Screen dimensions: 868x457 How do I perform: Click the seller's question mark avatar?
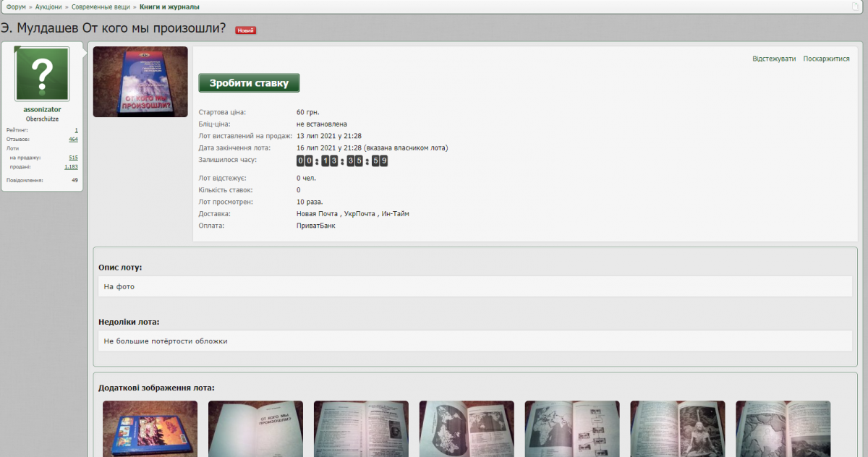tap(42, 74)
